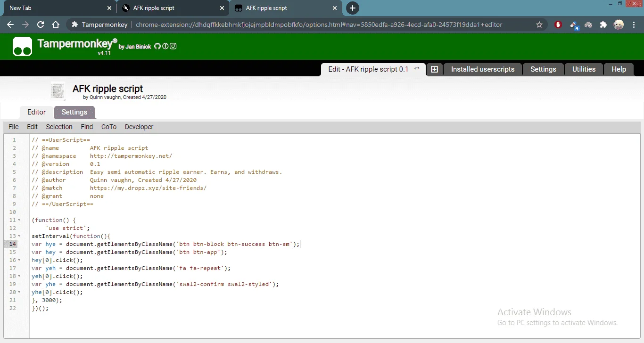Click the http://tampermonkey.net/ namespace text

[x=131, y=156]
